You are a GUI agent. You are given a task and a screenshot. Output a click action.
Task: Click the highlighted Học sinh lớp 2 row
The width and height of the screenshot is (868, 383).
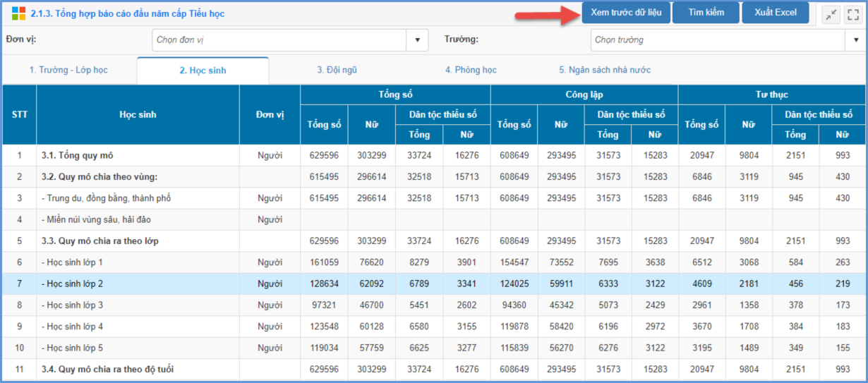coord(72,284)
